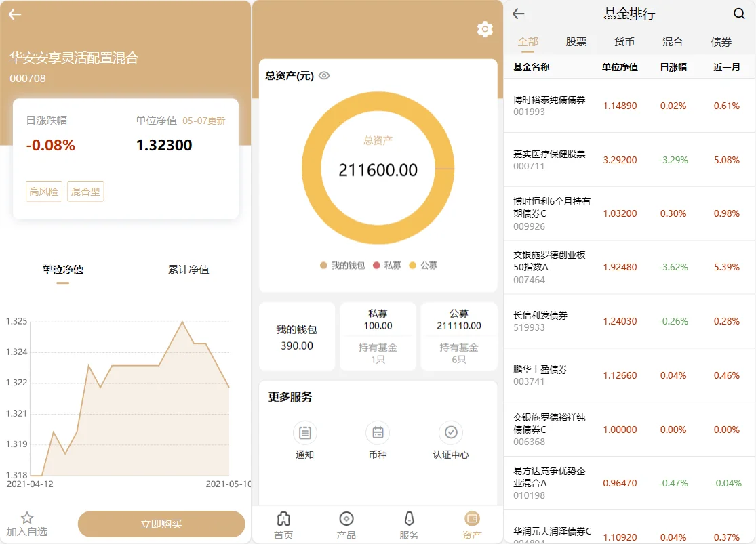Tap the back arrow in 基金排行
The height and width of the screenshot is (544, 756).
[518, 14]
